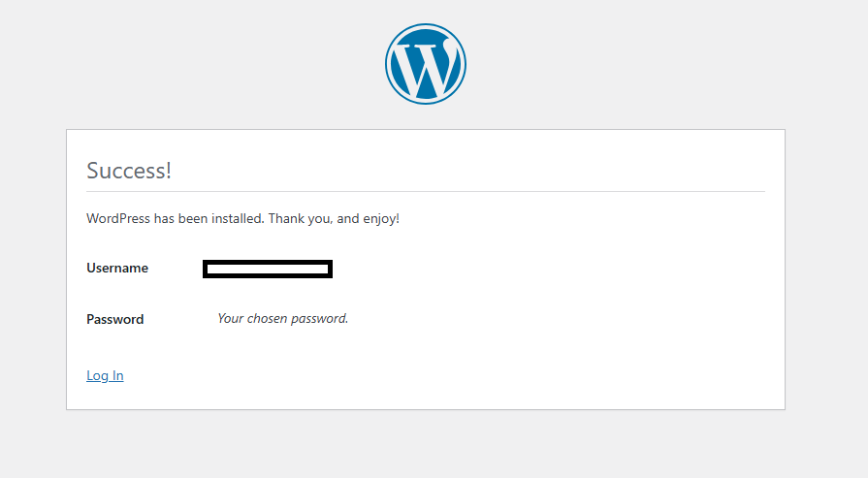Click the word 'WordPress' in the install message

pos(118,219)
